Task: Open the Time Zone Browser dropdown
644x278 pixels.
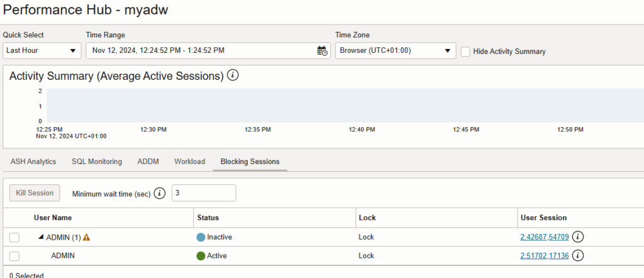Action: tap(396, 51)
